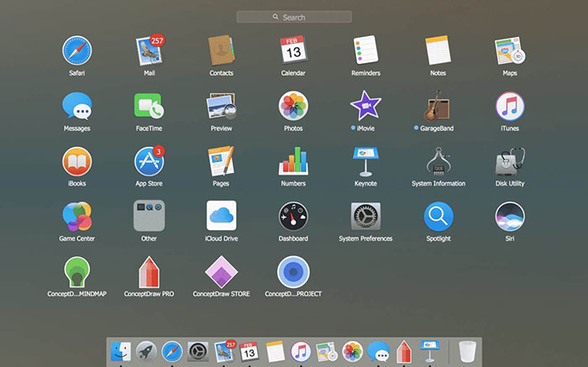Launch FaceTime from the grid
This screenshot has width=588, height=367.
148,106
